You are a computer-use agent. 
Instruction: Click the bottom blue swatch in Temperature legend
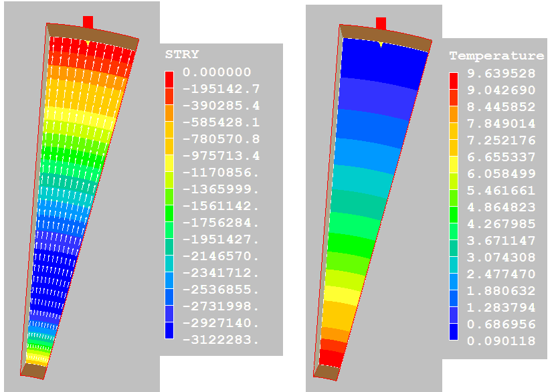tap(454, 332)
